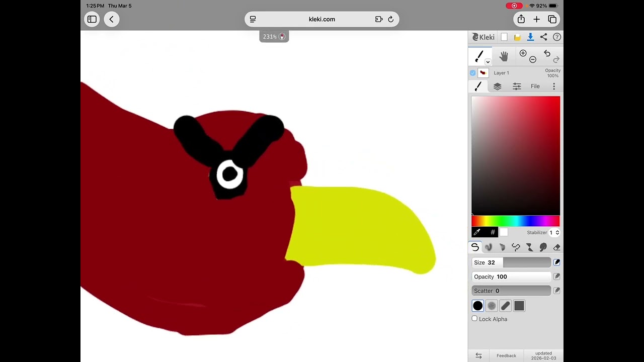This screenshot has width=644, height=362.
Task: Open a new Safari tab
Action: [x=537, y=19]
